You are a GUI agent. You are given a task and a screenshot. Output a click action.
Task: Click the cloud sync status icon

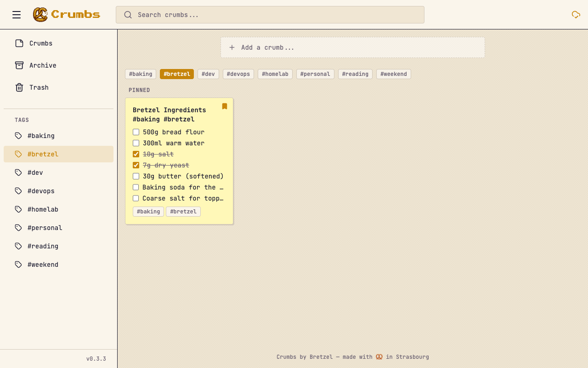click(x=576, y=15)
